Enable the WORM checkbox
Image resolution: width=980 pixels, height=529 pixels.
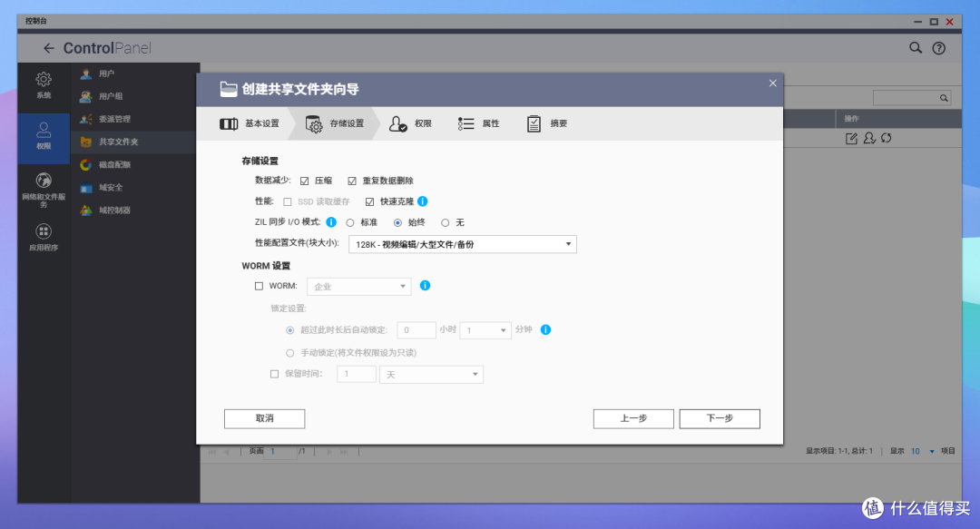tap(259, 286)
